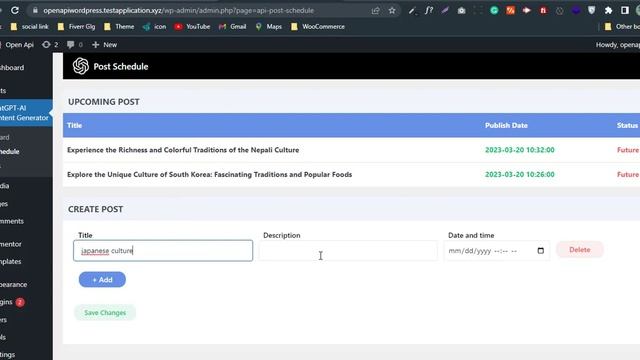Bookmark this page with the star icon

pos(392,11)
